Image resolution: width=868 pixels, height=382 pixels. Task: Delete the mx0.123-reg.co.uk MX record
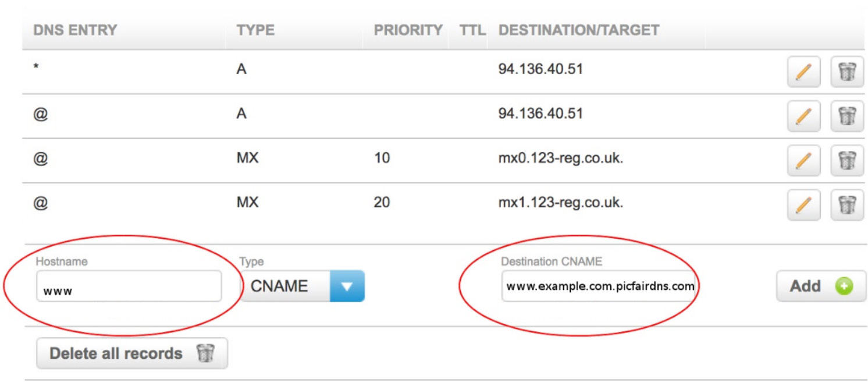pyautogui.click(x=847, y=160)
